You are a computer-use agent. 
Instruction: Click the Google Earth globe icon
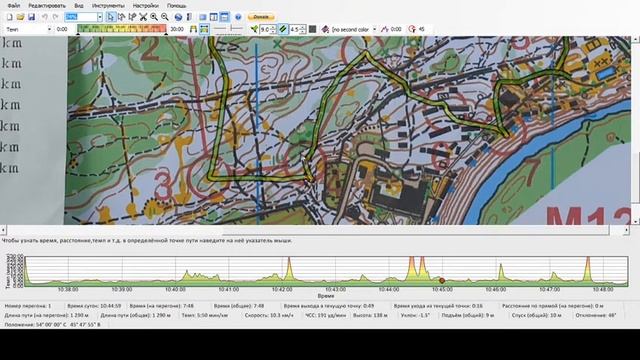[x=178, y=17]
